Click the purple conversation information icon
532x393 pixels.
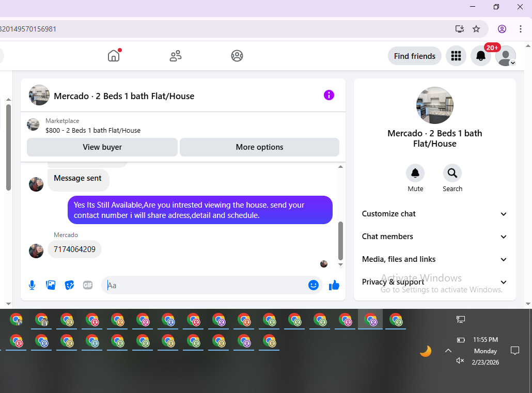point(329,95)
